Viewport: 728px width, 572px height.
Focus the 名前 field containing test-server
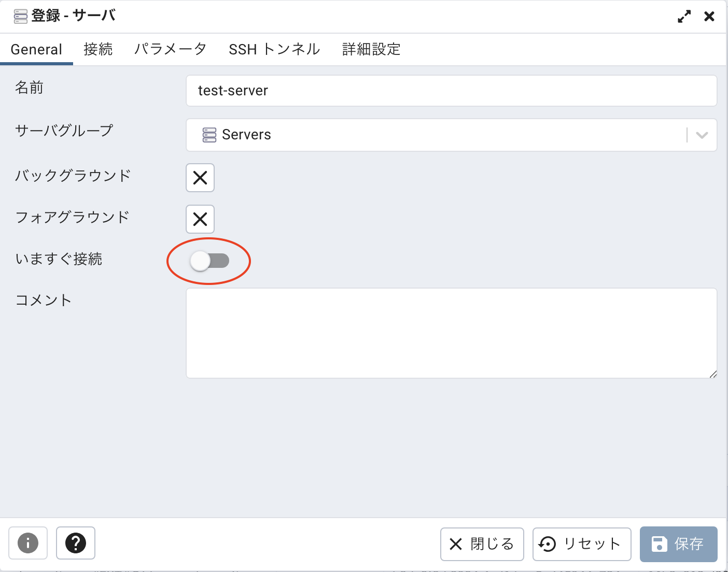451,91
